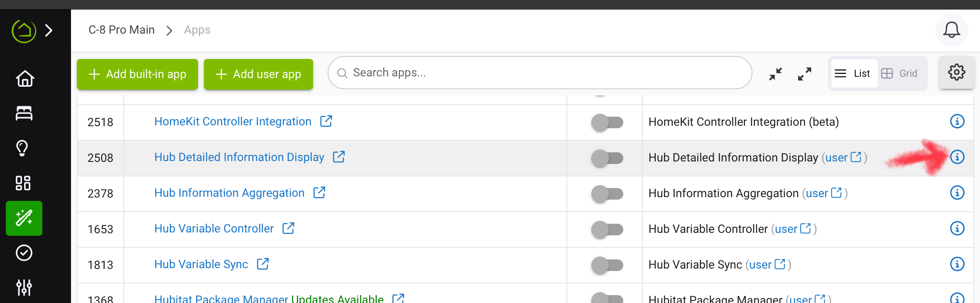
Task: Toggle switch for Hub Variable Sync
Action: coord(607,265)
